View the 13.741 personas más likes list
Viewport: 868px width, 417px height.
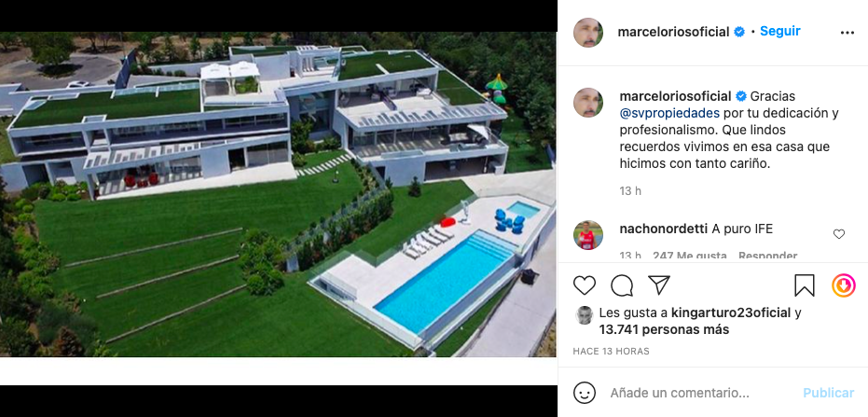point(664,330)
